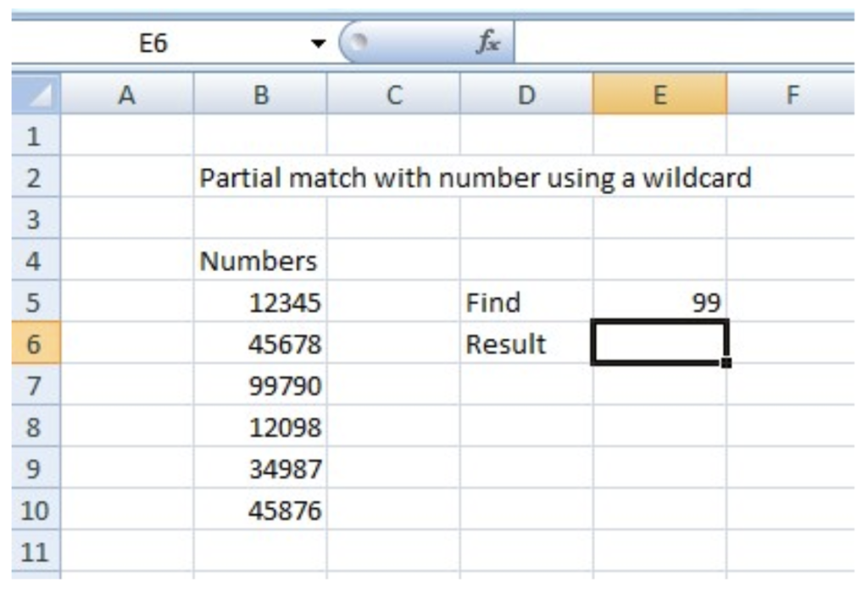868x593 pixels.
Task: Select the cell containing 99790
Action: point(260,385)
